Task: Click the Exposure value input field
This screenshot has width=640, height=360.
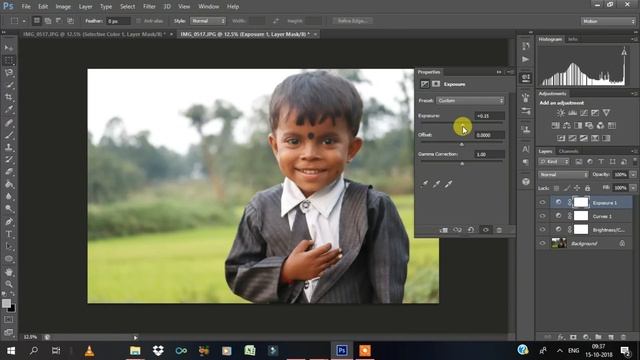Action: (489, 116)
